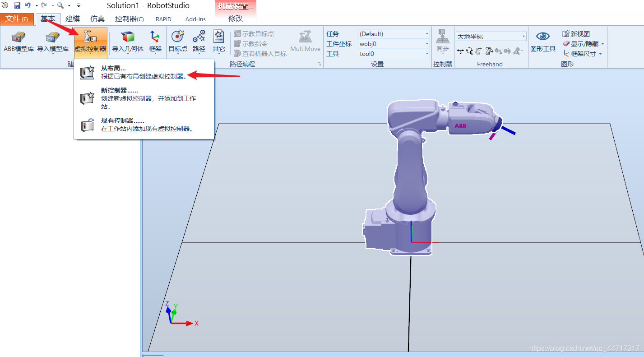Switch to the 修改 modify tab
This screenshot has height=357, width=644.
coord(236,19)
